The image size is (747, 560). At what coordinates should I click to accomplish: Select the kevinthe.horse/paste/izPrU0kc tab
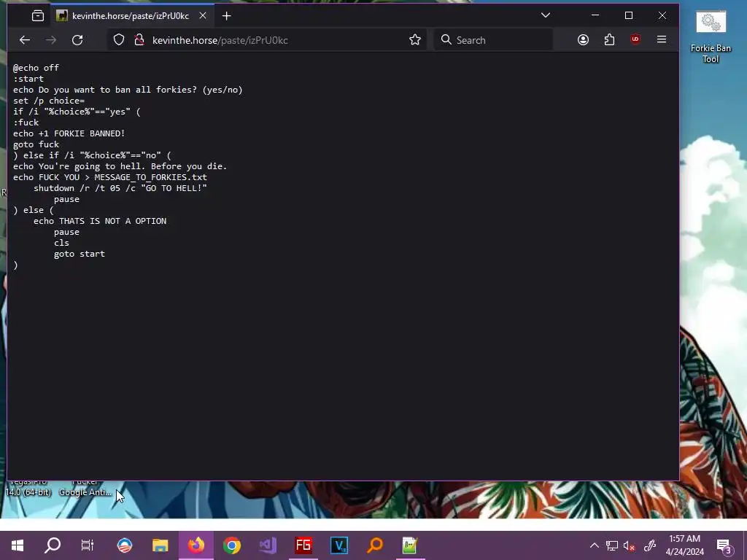pyautogui.click(x=131, y=16)
